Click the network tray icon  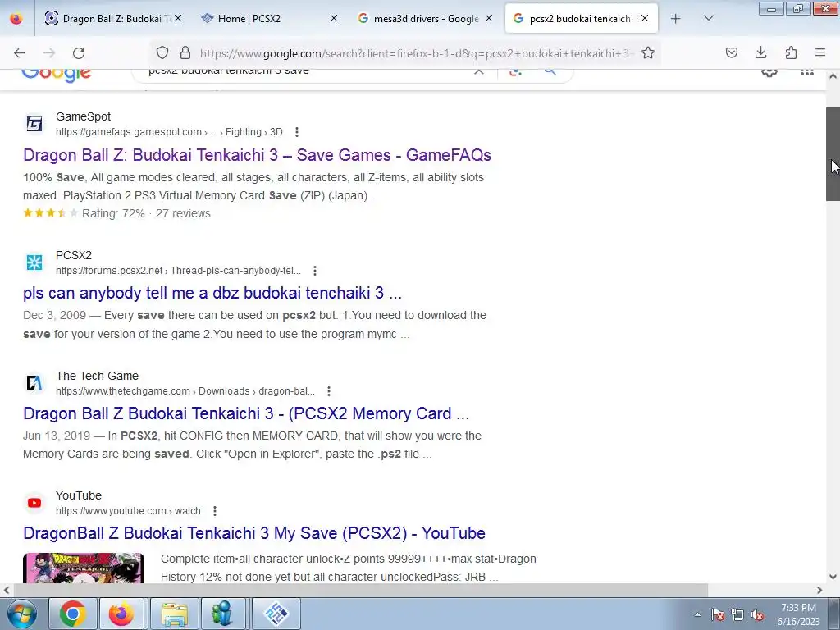(737, 615)
